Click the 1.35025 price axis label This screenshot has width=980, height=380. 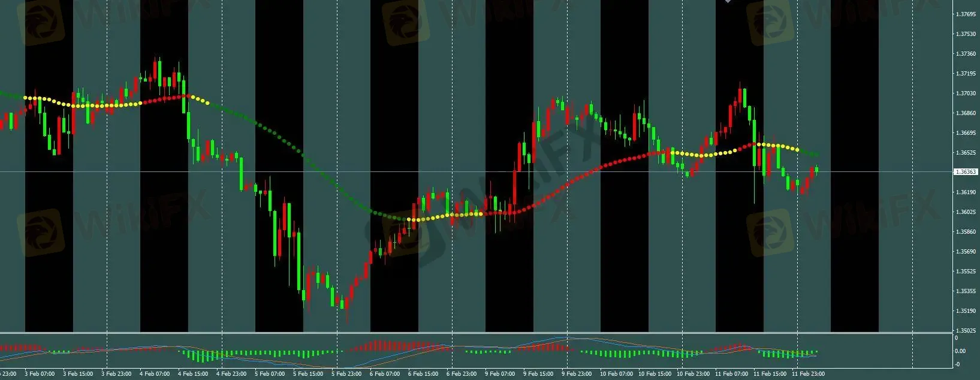tap(966, 330)
